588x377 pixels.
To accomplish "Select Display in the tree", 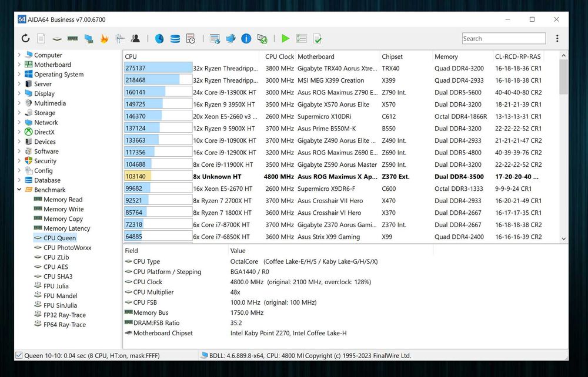I will [x=44, y=93].
